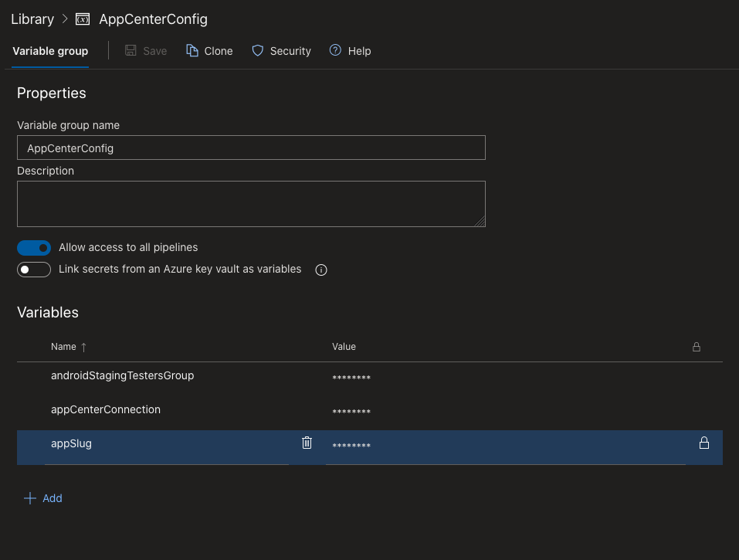Click the Clone icon in toolbar
The image size is (739, 560).
click(x=192, y=51)
